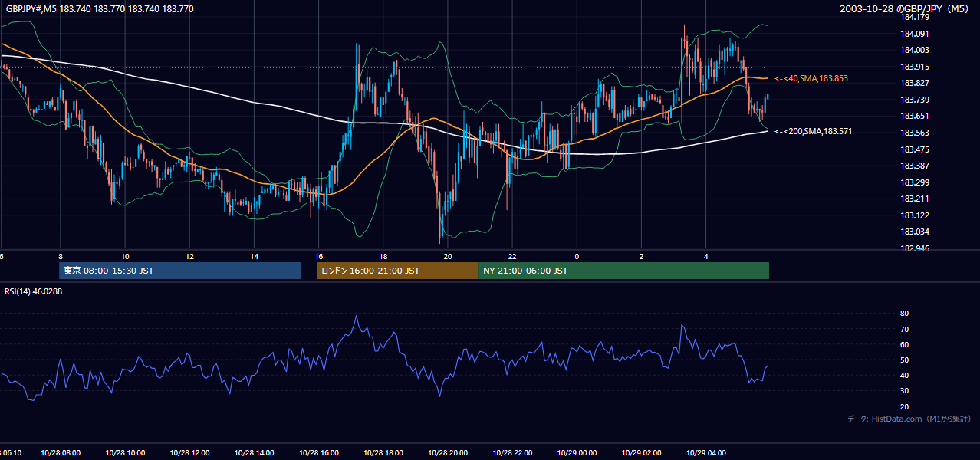Click the RSI 30 level label
This screenshot has height=460, width=980.
click(x=905, y=391)
